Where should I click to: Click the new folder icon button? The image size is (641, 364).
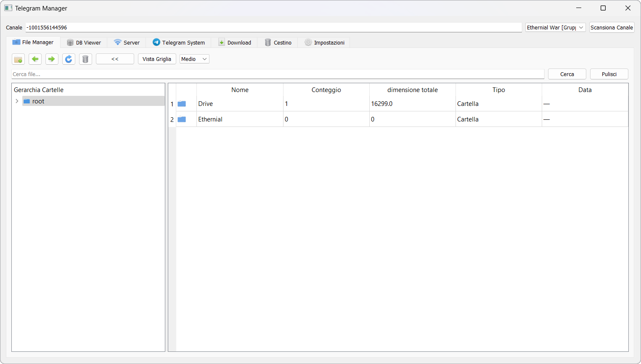point(18,59)
